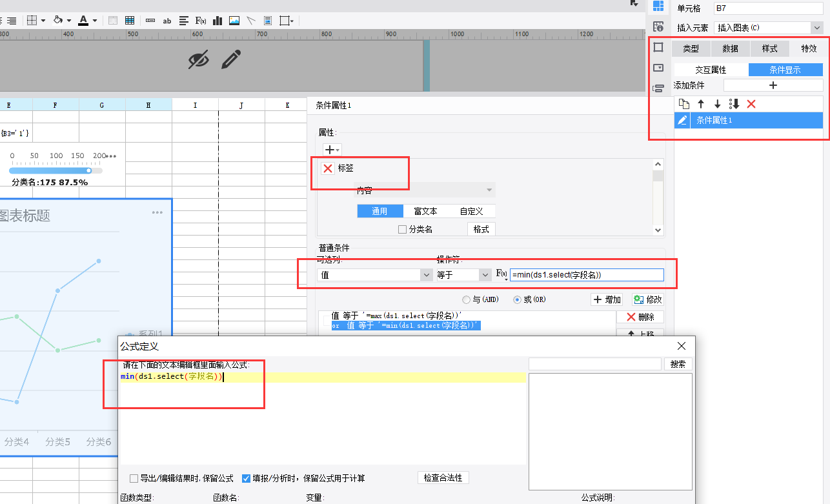Click the 检查合法性 button

(443, 478)
